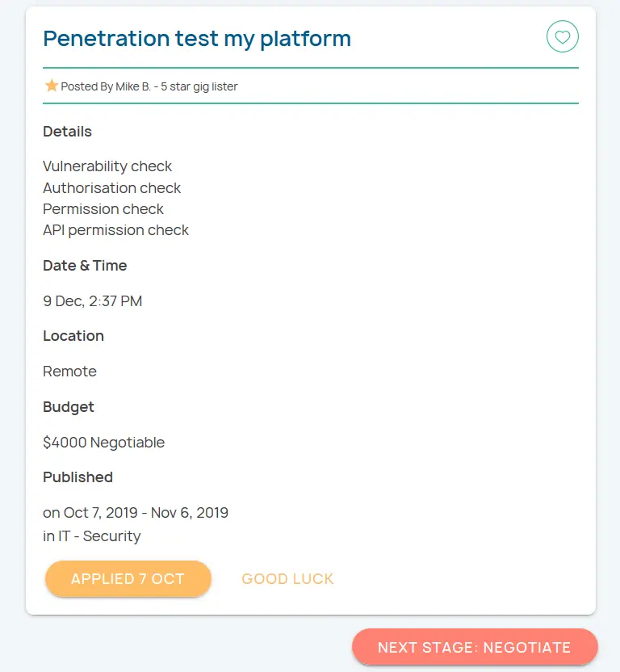Click the Published heading
Image resolution: width=620 pixels, height=672 pixels.
click(78, 477)
